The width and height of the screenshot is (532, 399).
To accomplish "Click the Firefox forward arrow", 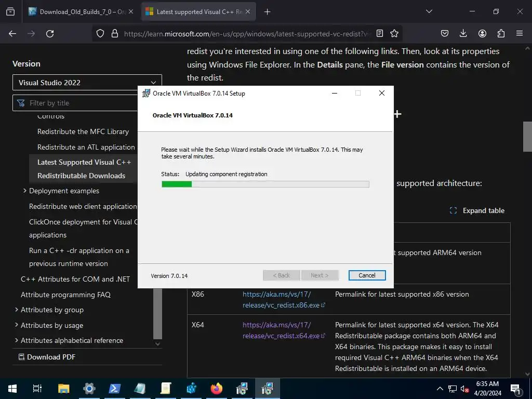I will click(x=31, y=34).
